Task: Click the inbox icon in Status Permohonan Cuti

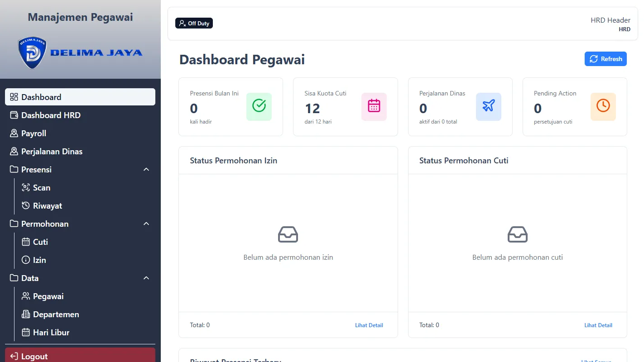Action: point(517,234)
